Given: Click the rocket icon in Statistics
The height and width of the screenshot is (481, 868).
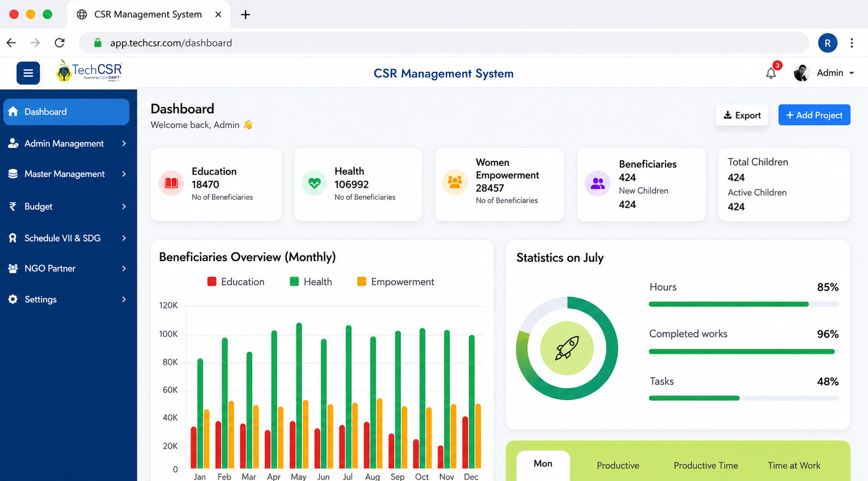Looking at the screenshot, I should (x=567, y=348).
